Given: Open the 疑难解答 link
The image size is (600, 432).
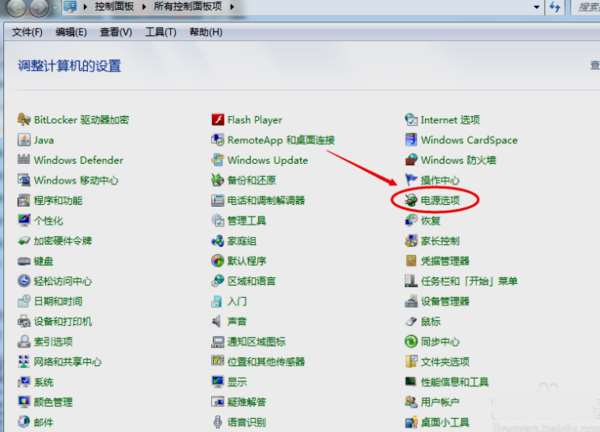Looking at the screenshot, I should [x=246, y=402].
